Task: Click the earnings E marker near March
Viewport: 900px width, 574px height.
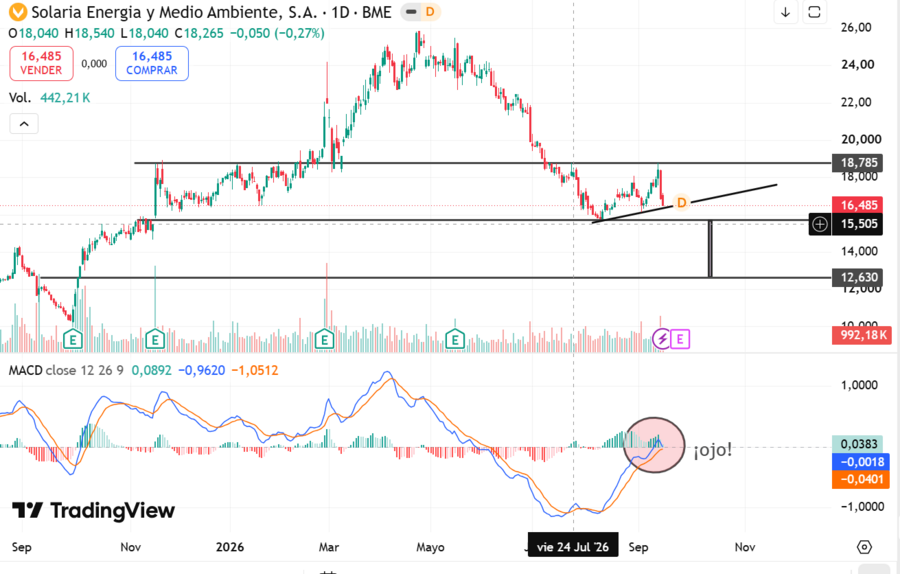Action: (x=324, y=339)
